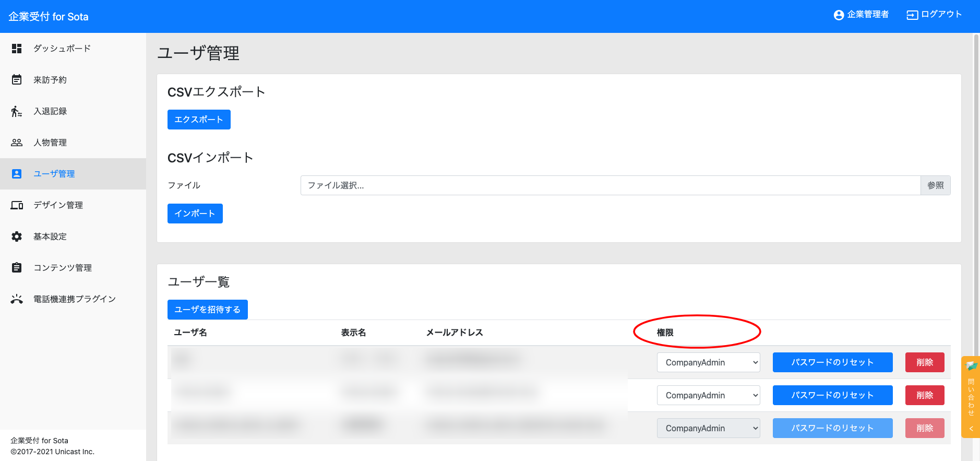Click the ユーザ管理 user badge icon

(17, 174)
